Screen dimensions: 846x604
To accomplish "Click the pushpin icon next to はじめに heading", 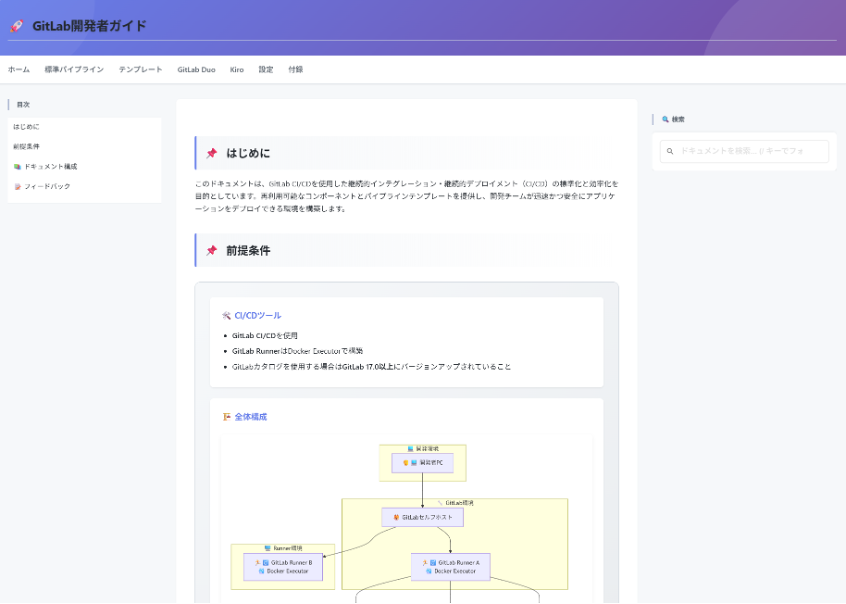I will coord(212,153).
